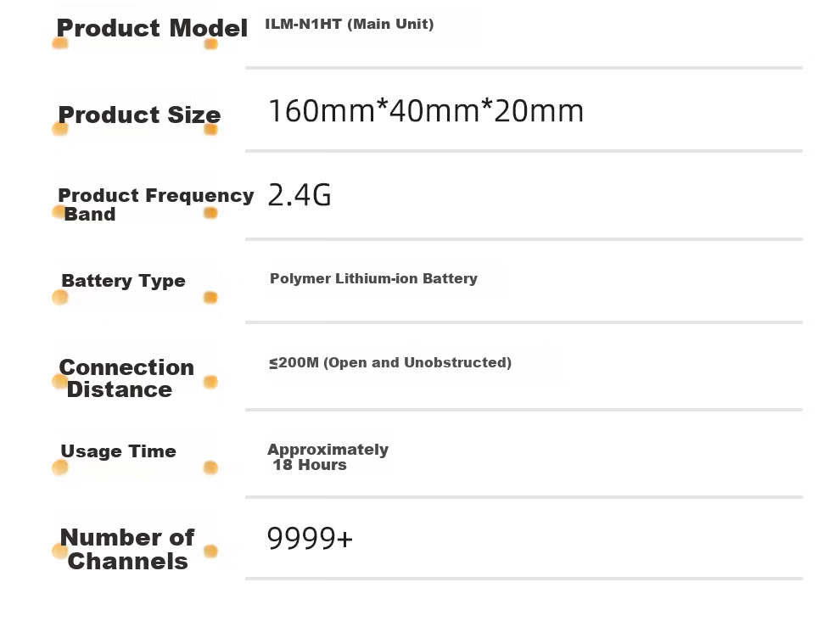Click the Usage Time label

(118, 451)
